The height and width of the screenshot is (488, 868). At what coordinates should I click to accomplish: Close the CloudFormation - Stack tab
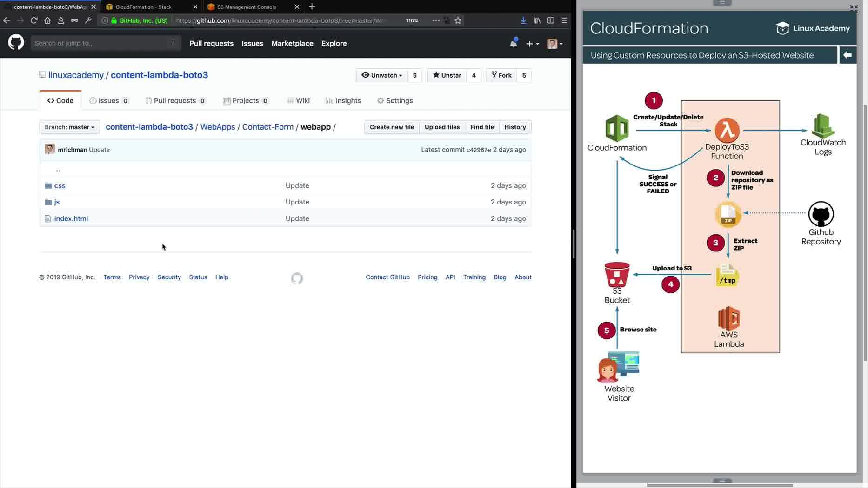(x=195, y=7)
